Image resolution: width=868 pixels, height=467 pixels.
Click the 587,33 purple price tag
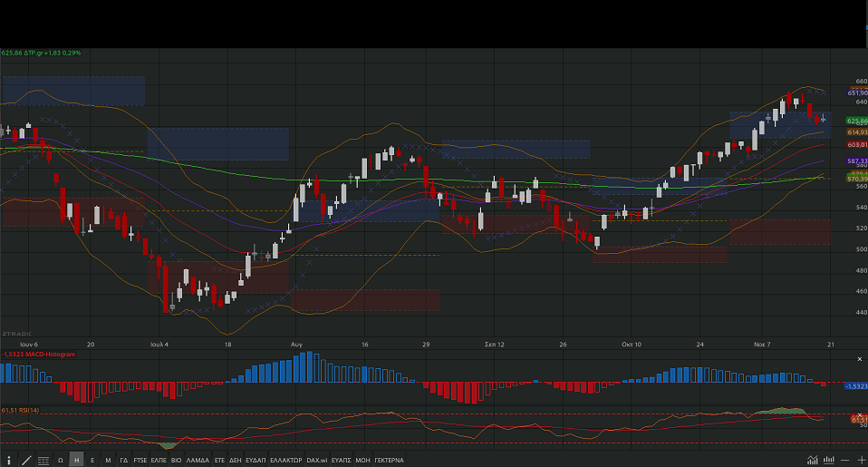coord(857,161)
